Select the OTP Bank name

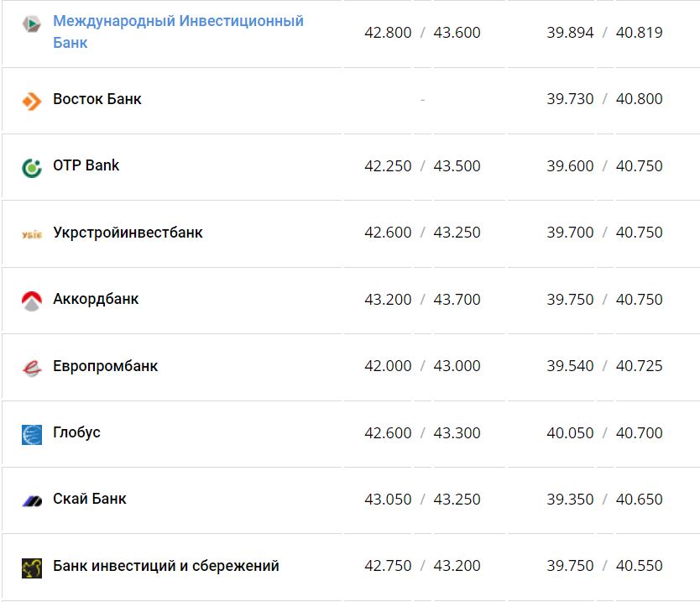point(86,165)
